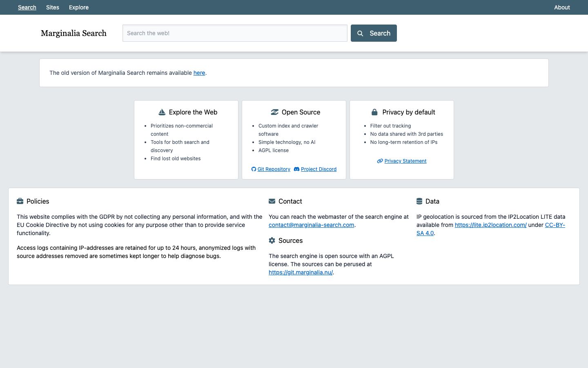This screenshot has height=368, width=588.
Task: Open the https://lite.ip2location.com/ link
Action: tap(491, 225)
